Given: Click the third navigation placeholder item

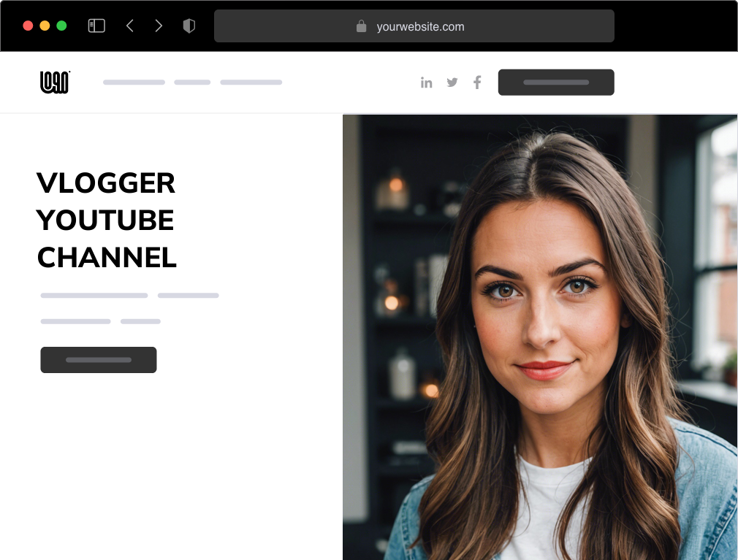Looking at the screenshot, I should pos(251,82).
